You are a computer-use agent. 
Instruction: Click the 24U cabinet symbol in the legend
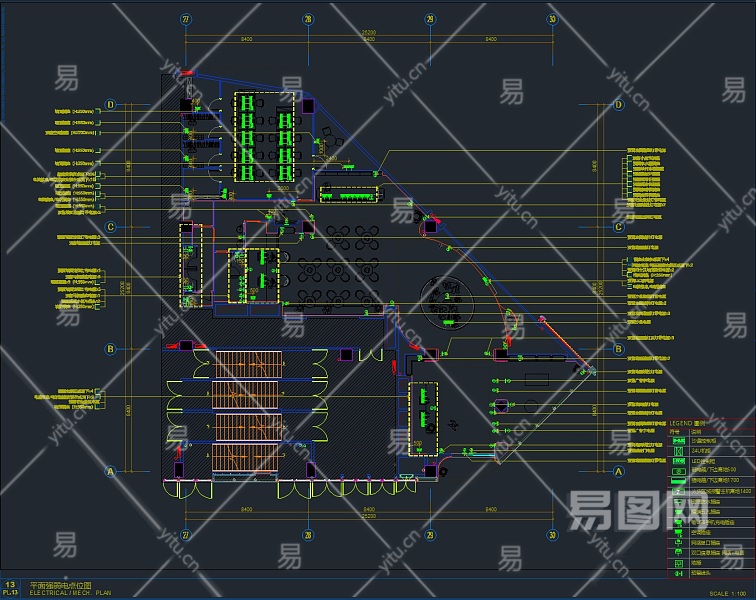tap(679, 451)
